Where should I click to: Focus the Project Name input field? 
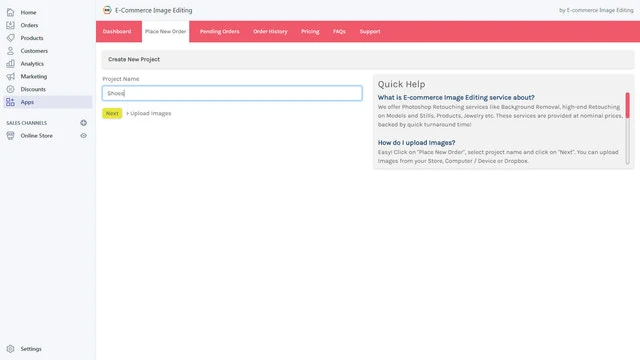(232, 93)
